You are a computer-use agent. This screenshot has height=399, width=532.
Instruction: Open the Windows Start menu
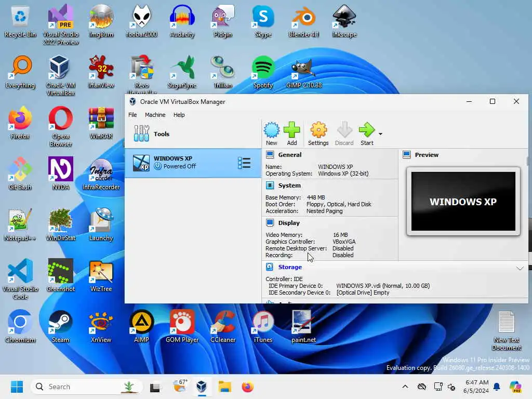pos(17,387)
